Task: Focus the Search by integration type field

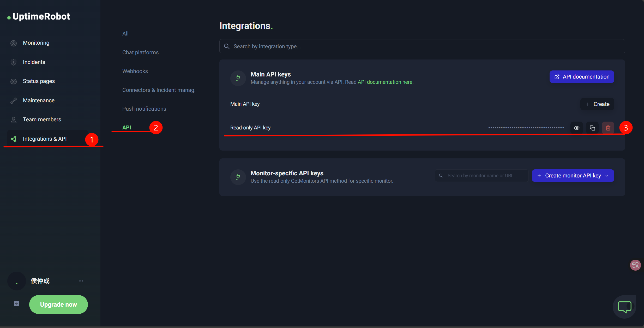Action: point(422,46)
